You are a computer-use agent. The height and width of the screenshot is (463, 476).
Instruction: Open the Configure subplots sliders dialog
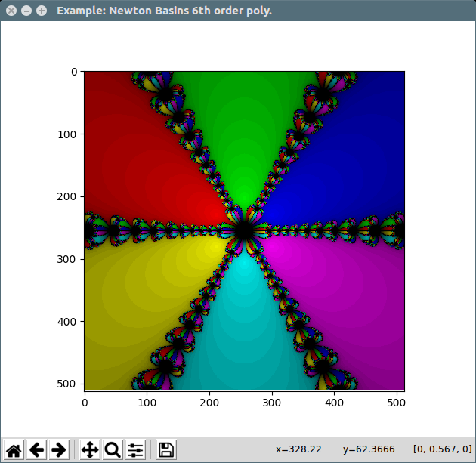135,450
